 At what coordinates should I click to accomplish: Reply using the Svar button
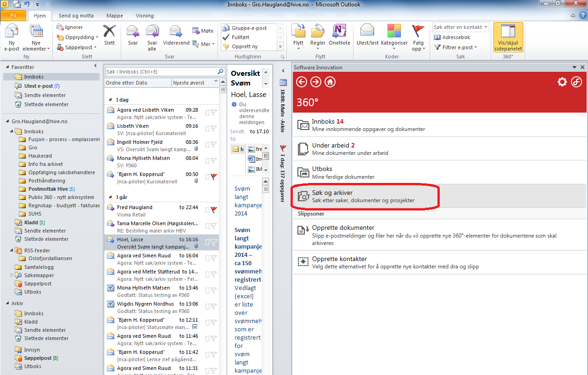(133, 35)
